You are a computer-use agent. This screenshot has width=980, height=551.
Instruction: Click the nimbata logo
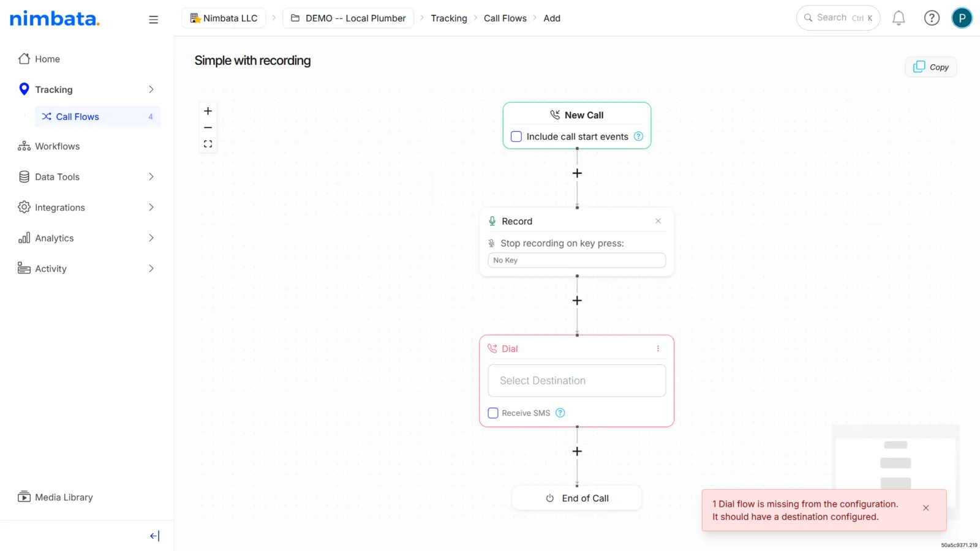click(55, 18)
